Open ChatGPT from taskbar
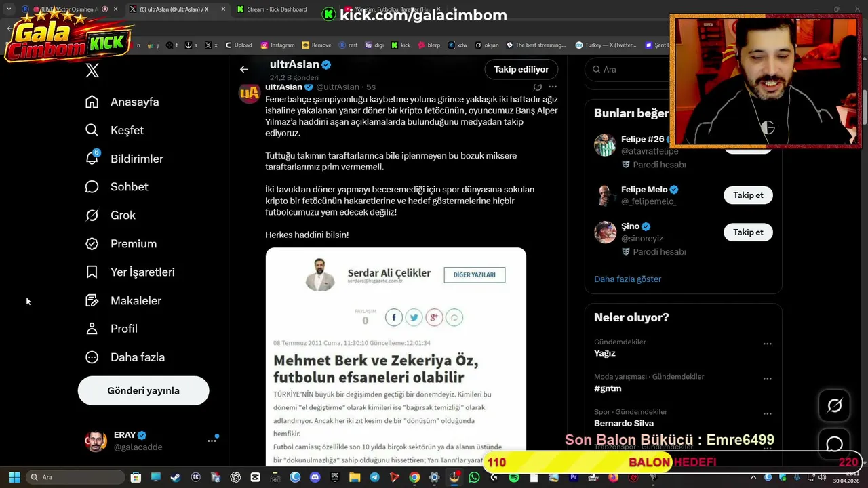 tap(235, 477)
